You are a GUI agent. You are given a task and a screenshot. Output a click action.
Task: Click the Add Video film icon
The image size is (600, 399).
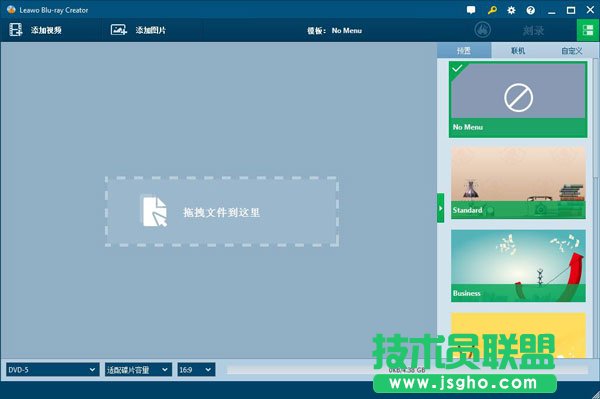coord(16,30)
